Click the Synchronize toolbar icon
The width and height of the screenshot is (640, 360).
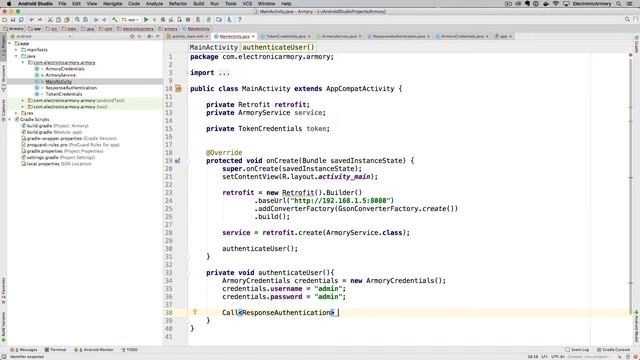21,20
